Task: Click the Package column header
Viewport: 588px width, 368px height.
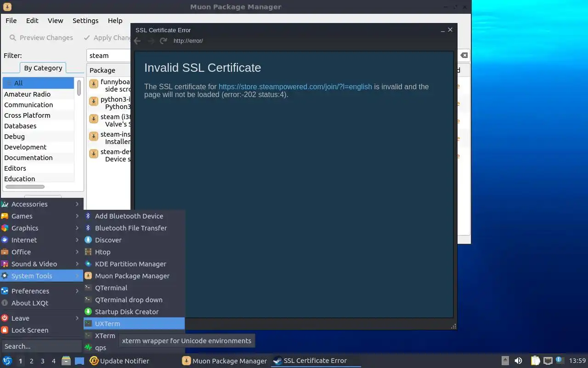Action: tap(109, 70)
